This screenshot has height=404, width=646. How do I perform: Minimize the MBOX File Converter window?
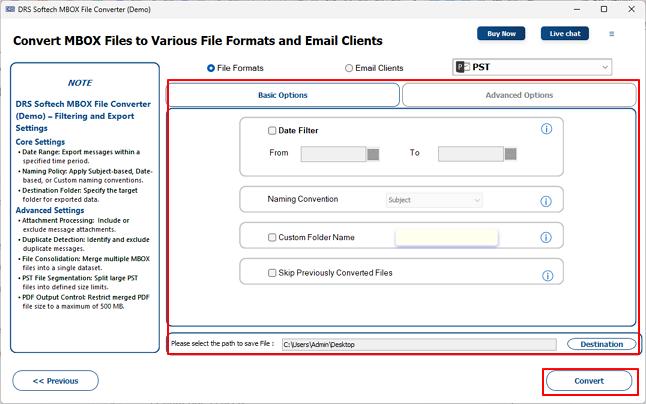tap(577, 9)
